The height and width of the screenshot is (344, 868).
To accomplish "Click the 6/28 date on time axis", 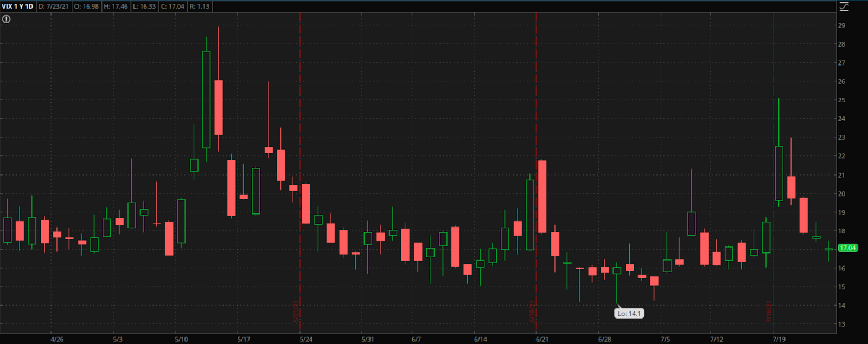I will point(604,340).
